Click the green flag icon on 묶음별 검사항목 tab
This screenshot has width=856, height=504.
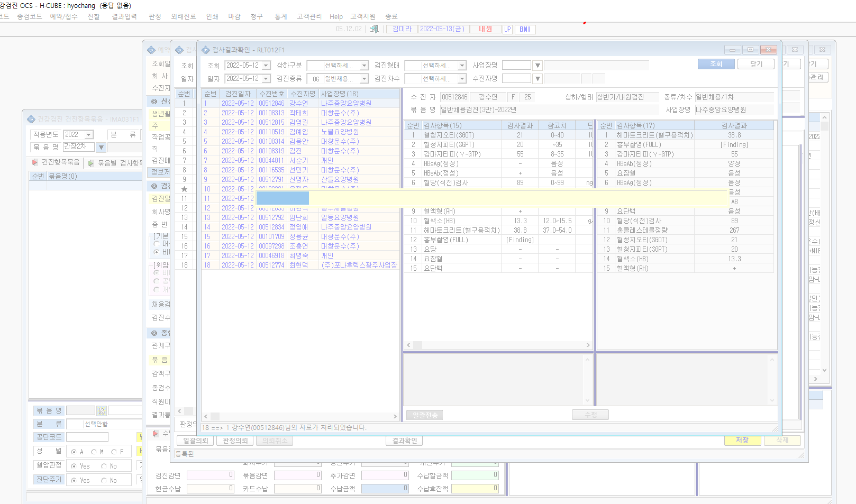click(91, 163)
